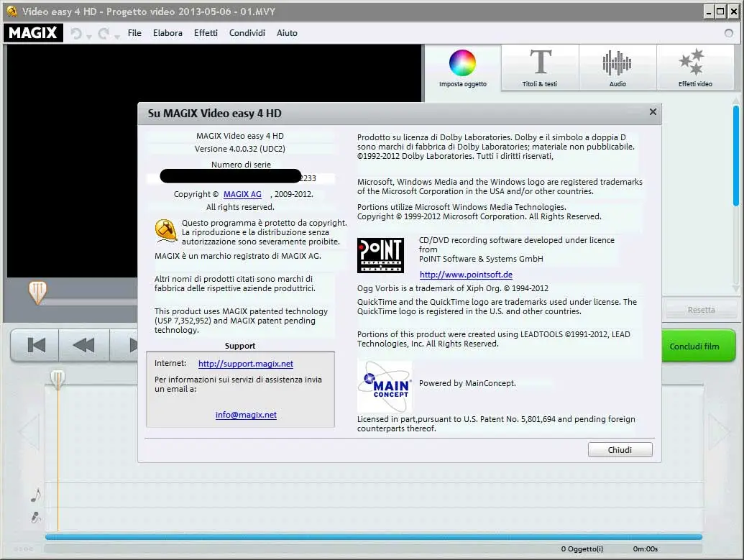744x560 pixels.
Task: Click the blue timeline horizontal scrollbar
Action: (x=373, y=537)
